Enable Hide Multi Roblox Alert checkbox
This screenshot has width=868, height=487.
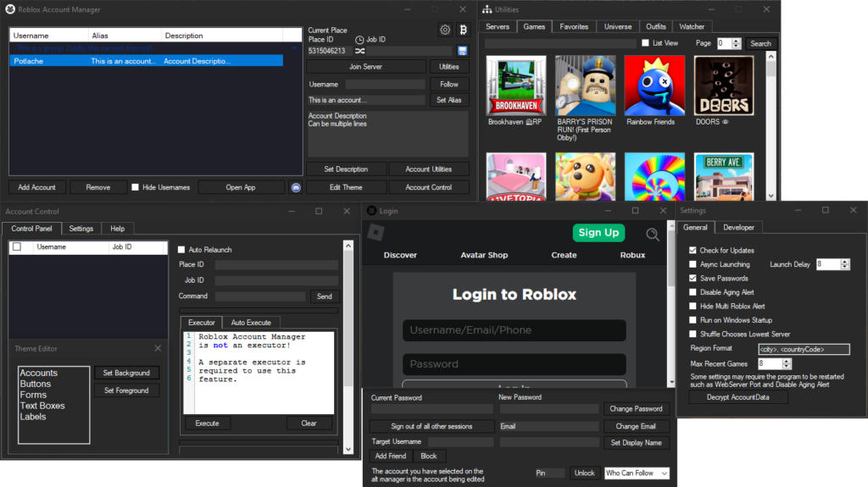(693, 306)
